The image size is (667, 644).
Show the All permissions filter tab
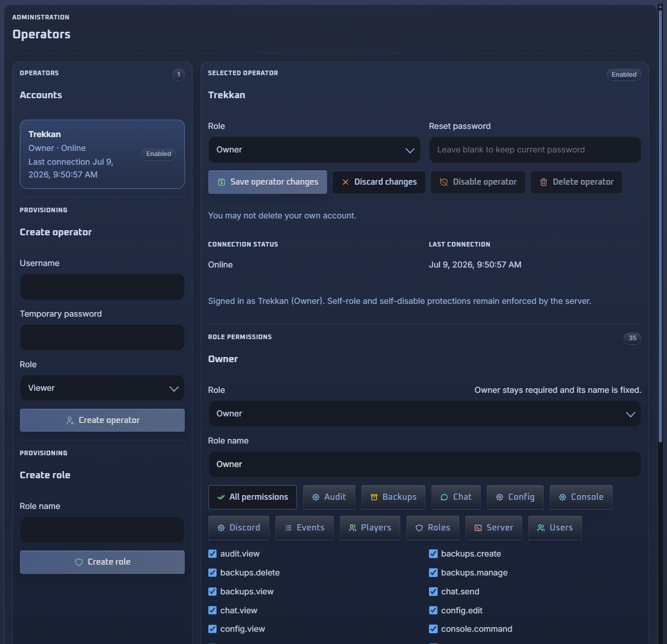pos(252,497)
